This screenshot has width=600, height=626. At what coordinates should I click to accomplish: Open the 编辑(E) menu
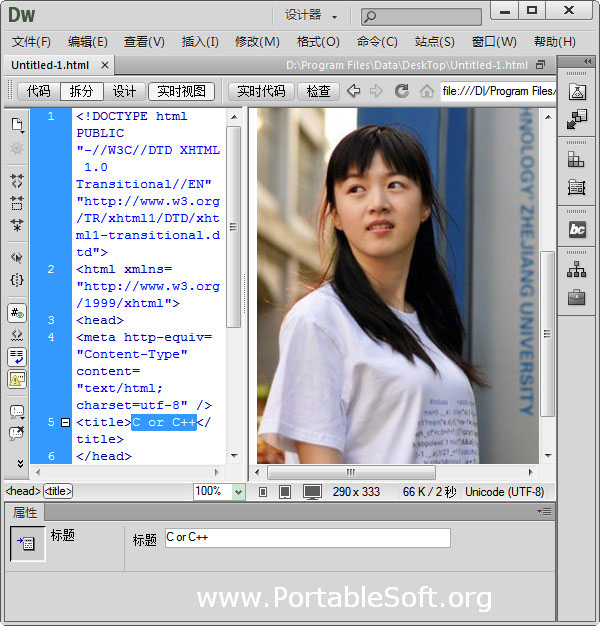[87, 42]
